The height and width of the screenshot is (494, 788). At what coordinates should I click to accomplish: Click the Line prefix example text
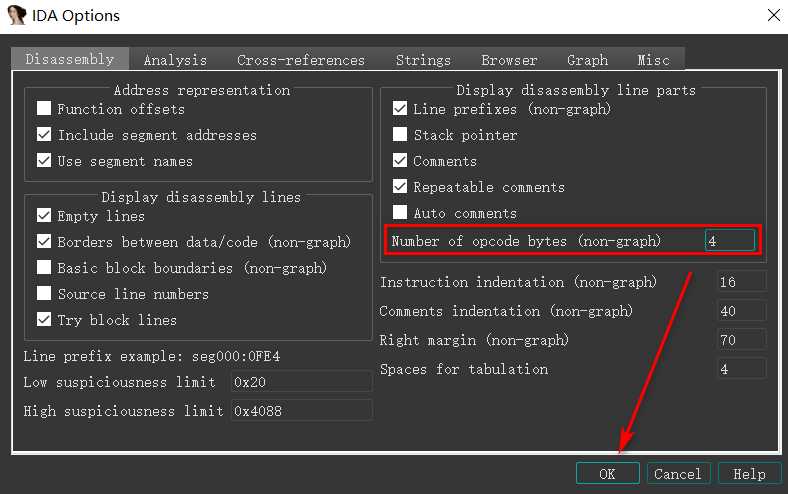click(x=152, y=356)
